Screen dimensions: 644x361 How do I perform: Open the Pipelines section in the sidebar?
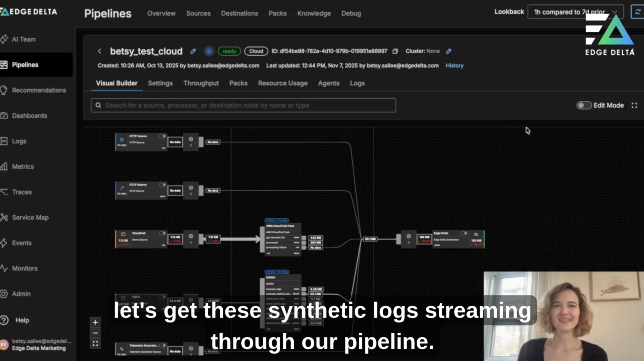click(x=25, y=65)
